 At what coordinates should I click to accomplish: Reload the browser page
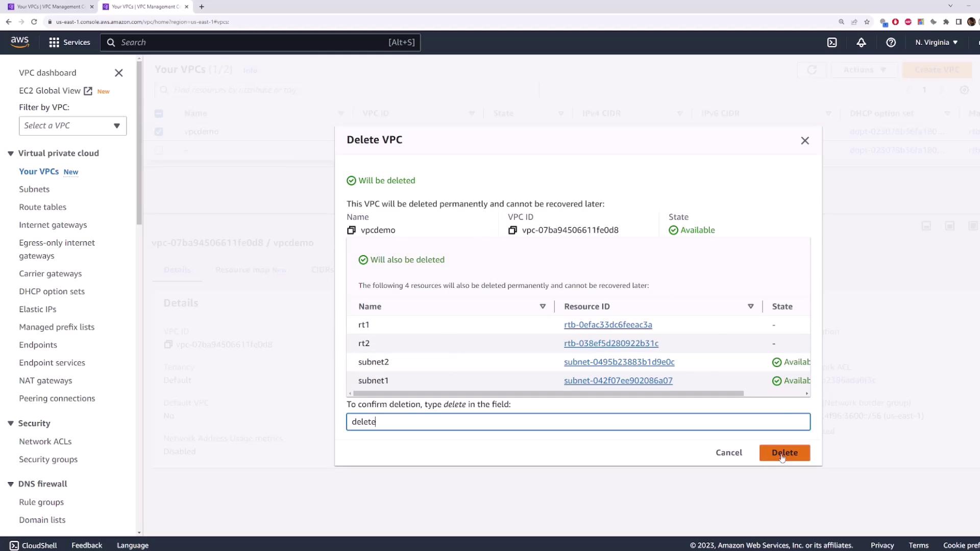point(34,22)
